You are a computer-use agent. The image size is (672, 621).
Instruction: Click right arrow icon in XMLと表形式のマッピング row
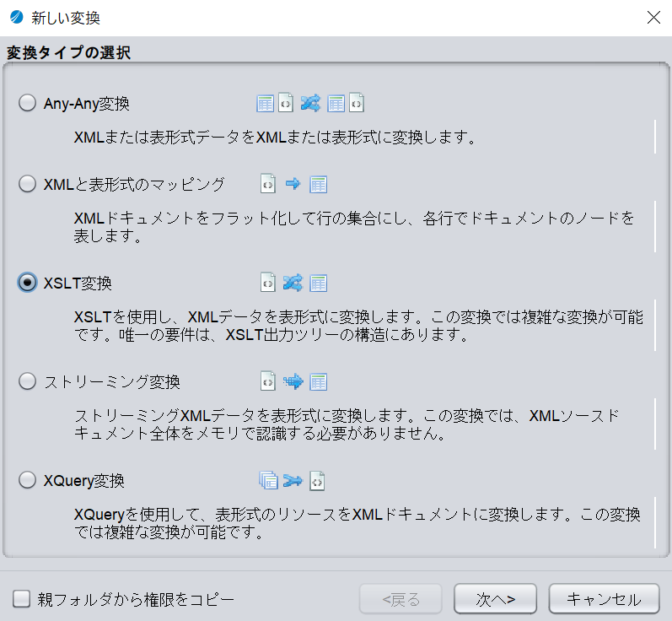click(293, 184)
